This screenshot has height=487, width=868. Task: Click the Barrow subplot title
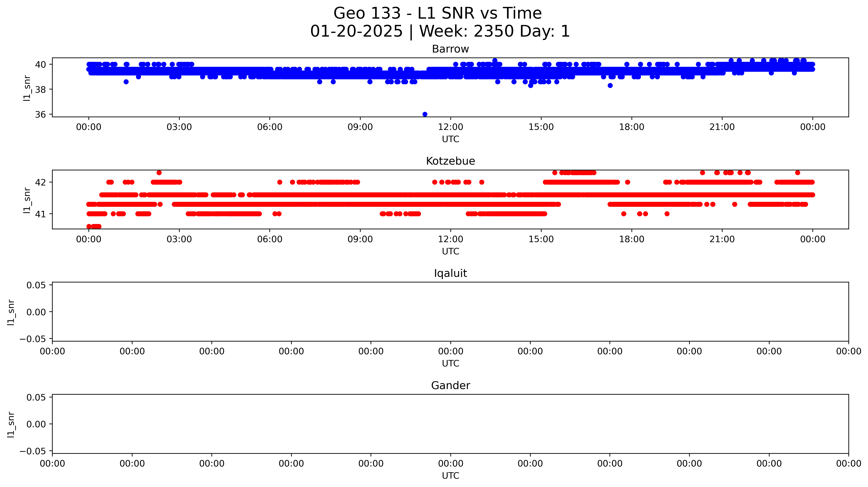450,49
